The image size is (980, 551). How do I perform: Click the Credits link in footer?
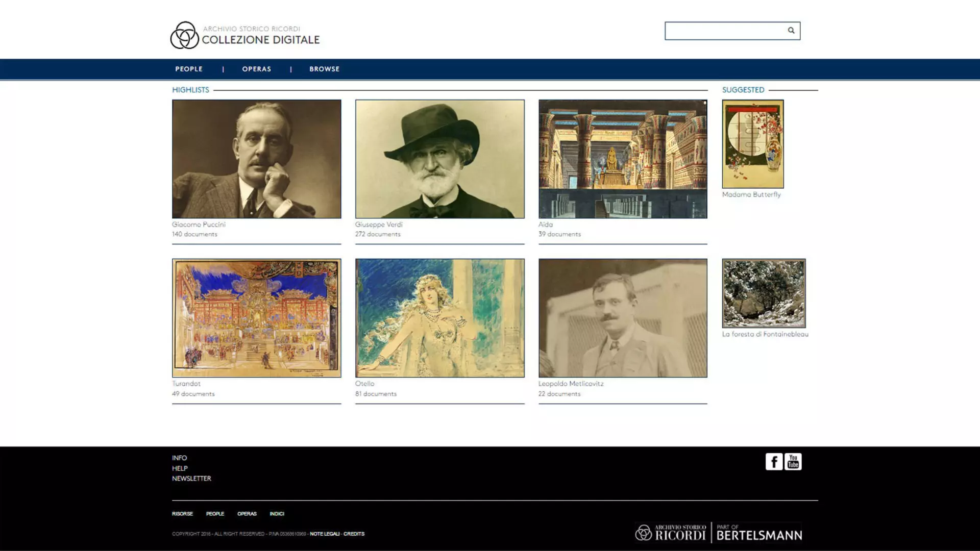[x=354, y=534]
